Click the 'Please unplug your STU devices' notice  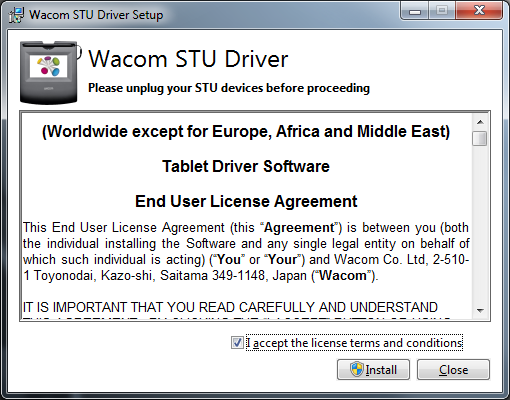coord(229,88)
